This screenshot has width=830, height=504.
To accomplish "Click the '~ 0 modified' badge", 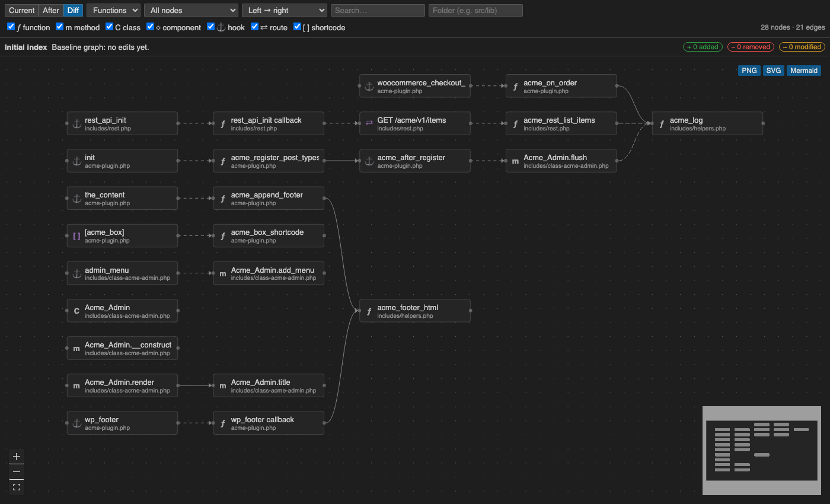I will (x=801, y=47).
